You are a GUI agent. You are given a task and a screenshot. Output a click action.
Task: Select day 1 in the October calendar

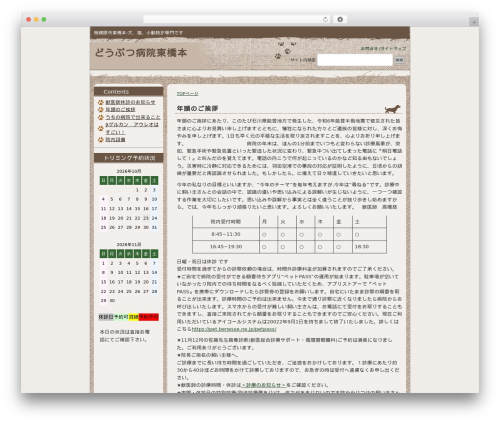tap(137, 190)
